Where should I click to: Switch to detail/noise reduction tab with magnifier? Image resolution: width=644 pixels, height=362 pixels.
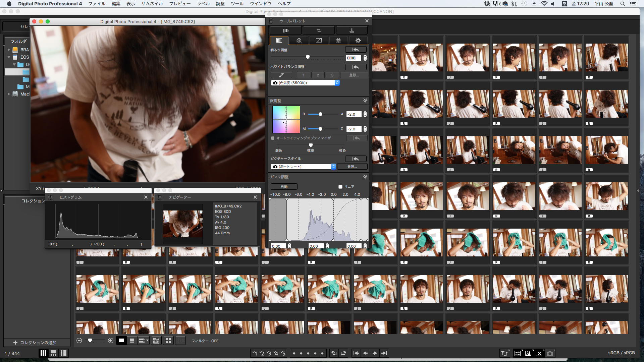(299, 40)
